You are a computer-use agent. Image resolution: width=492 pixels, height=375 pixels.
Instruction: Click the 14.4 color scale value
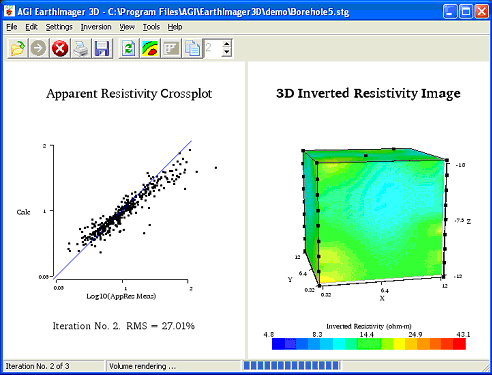366,334
